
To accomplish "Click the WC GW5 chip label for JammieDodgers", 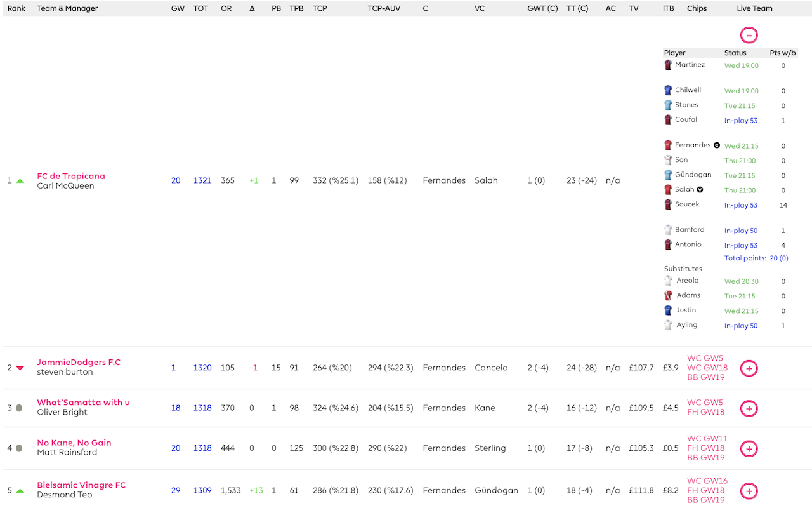I will pos(707,358).
